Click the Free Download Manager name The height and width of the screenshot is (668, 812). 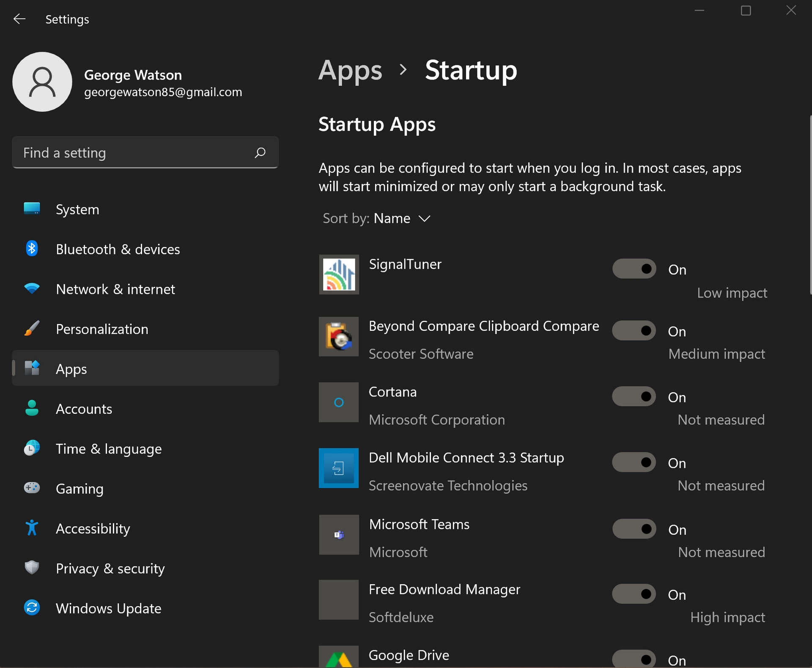tap(444, 589)
